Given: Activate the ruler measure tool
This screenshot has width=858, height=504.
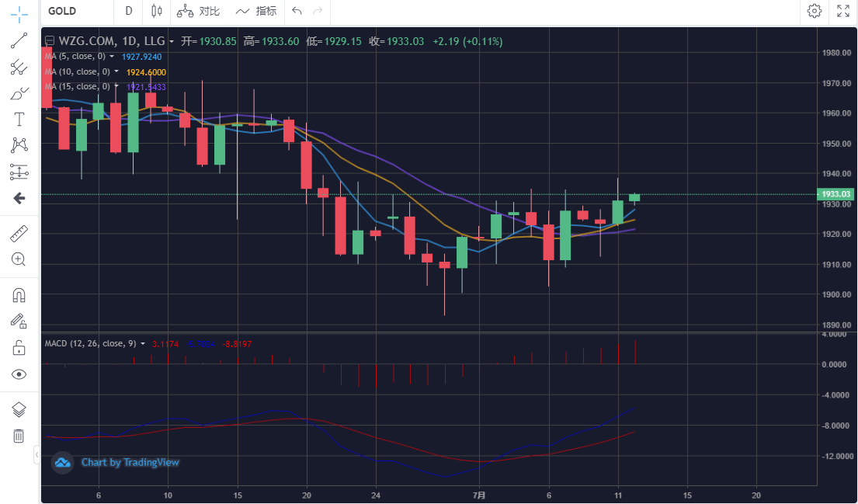Looking at the screenshot, I should click(19, 233).
